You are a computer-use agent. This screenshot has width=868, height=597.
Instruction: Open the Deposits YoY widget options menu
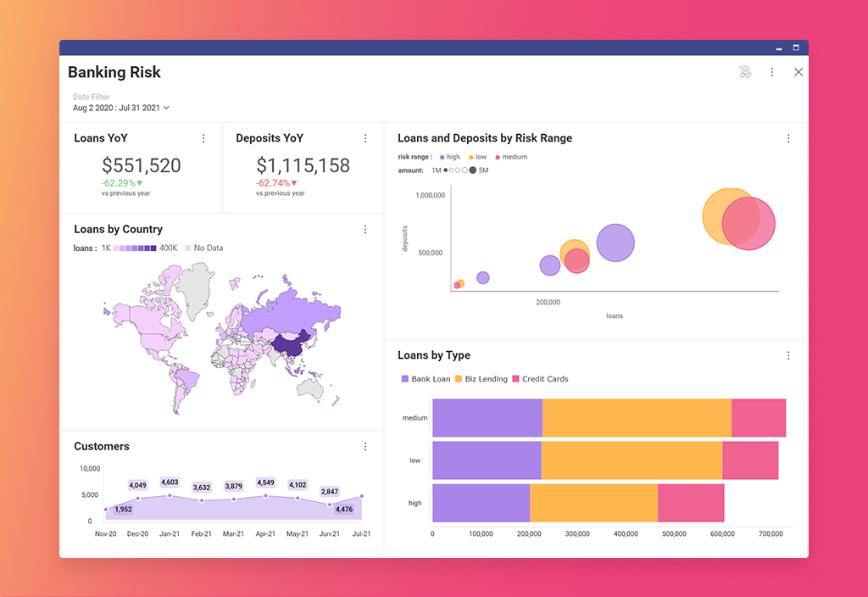365,138
